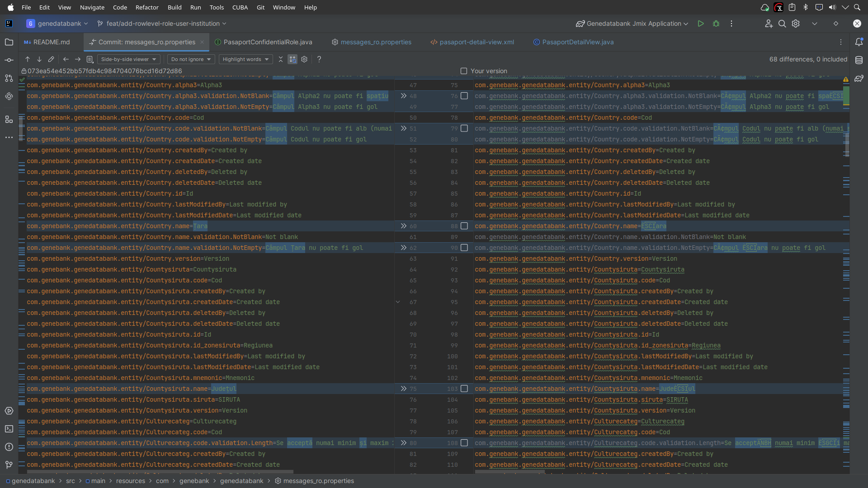Click resources breadcrumb in navigation bar
868x488 pixels.
(131, 481)
